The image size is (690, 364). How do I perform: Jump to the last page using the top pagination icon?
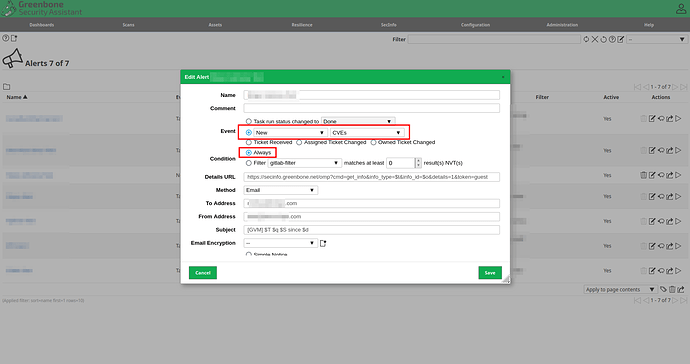coord(683,87)
